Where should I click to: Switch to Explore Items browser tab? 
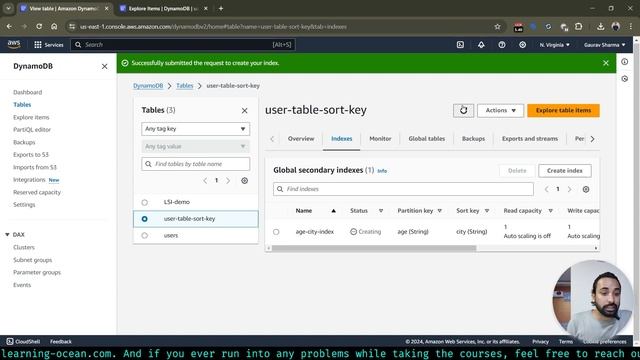pos(163,8)
